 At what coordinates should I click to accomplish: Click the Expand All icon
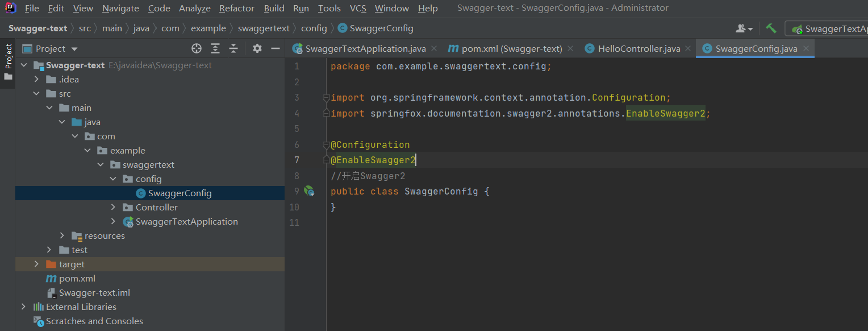tap(215, 48)
